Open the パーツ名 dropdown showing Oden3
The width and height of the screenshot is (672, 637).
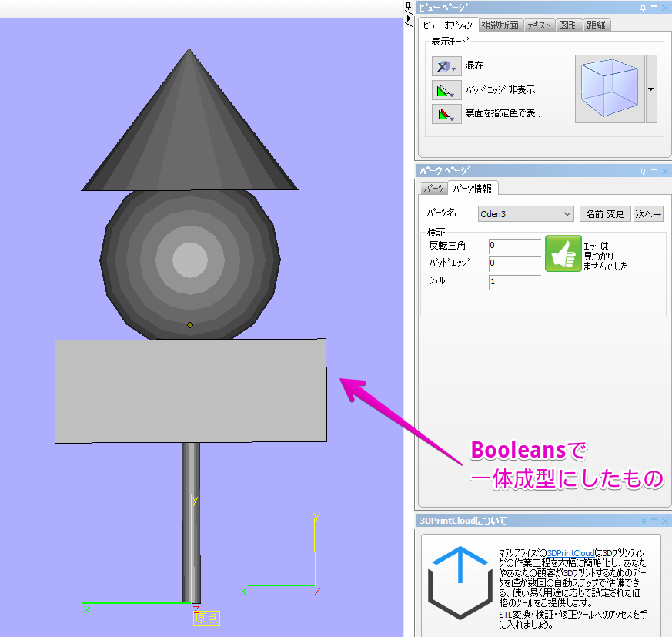pos(525,213)
